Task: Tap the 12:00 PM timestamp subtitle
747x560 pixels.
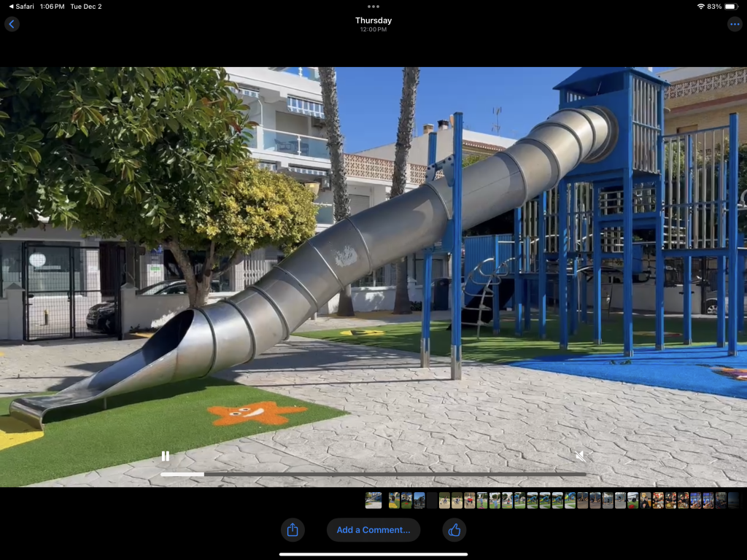Action: (373, 30)
